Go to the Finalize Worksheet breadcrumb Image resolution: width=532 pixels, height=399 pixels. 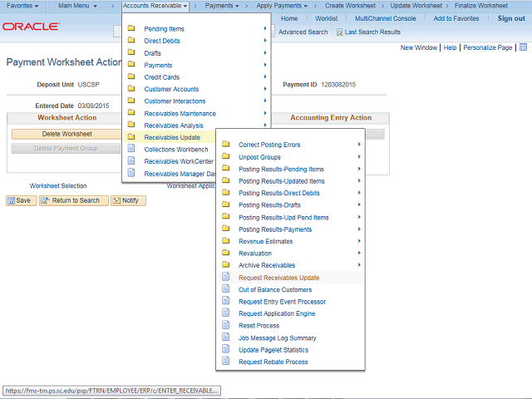pos(480,6)
